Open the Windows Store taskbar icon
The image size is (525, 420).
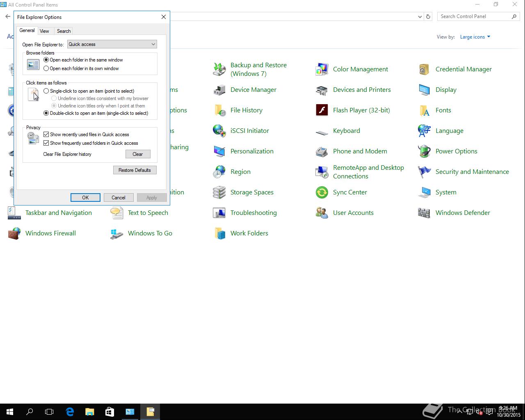point(110,412)
